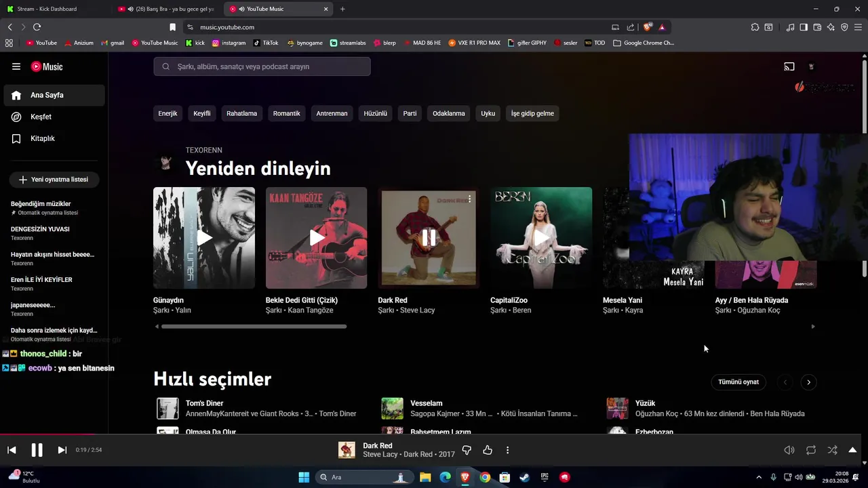Open the kick bookmark
Image resolution: width=868 pixels, height=488 pixels.
click(x=195, y=43)
